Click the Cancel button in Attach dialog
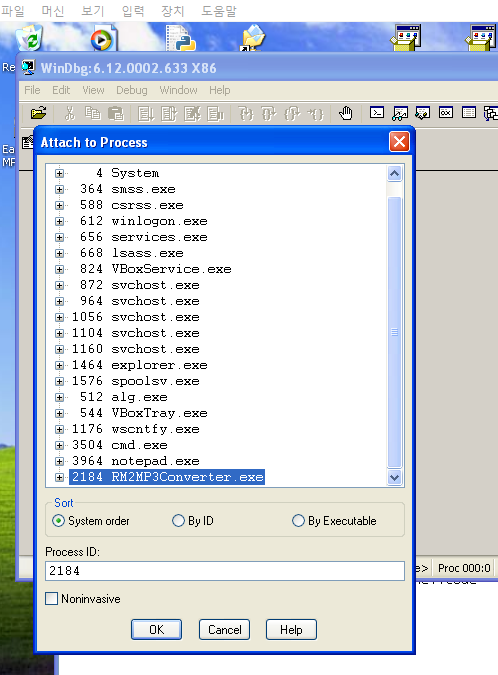Screen dimensions: 498x675 (x=224, y=630)
